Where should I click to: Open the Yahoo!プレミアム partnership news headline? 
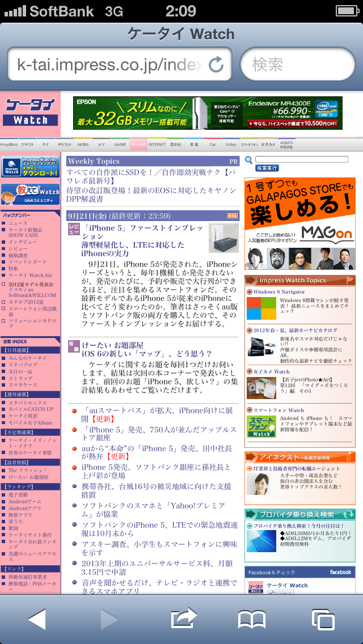[x=153, y=510]
